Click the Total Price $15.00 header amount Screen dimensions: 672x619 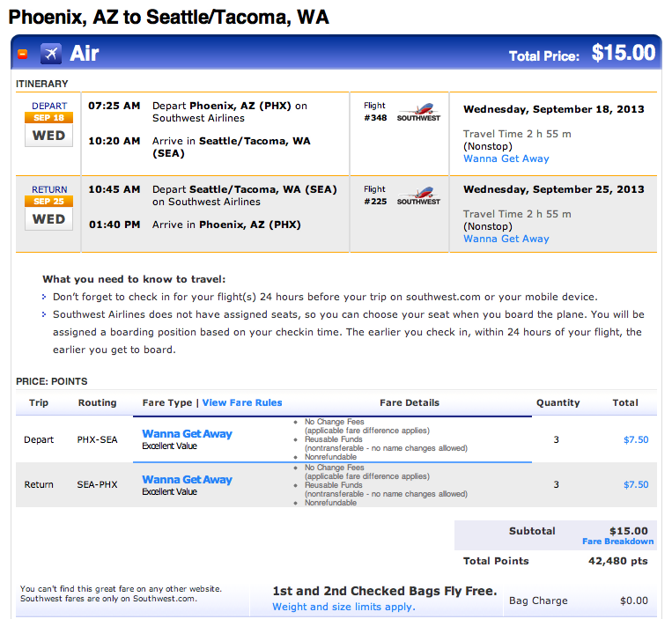(x=624, y=53)
